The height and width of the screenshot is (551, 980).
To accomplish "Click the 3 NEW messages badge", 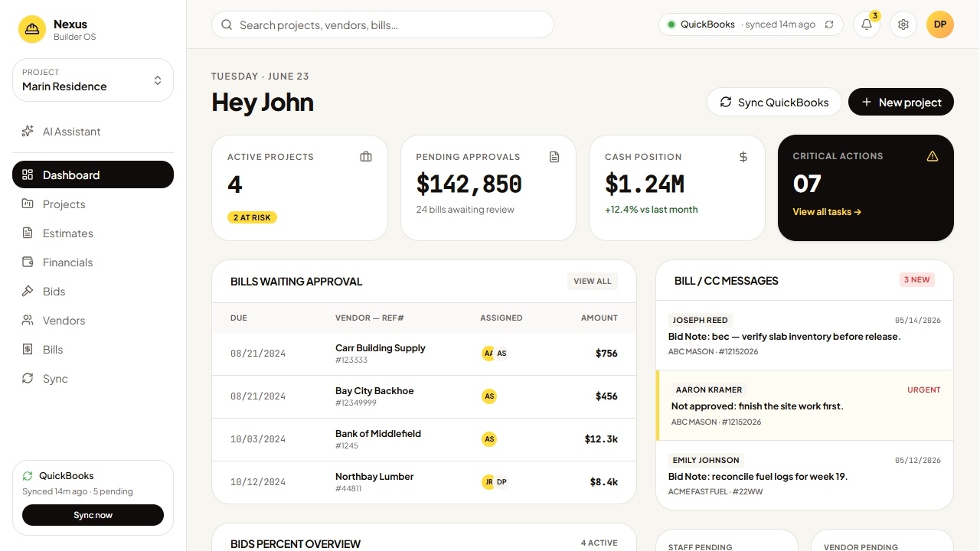I will tap(917, 279).
